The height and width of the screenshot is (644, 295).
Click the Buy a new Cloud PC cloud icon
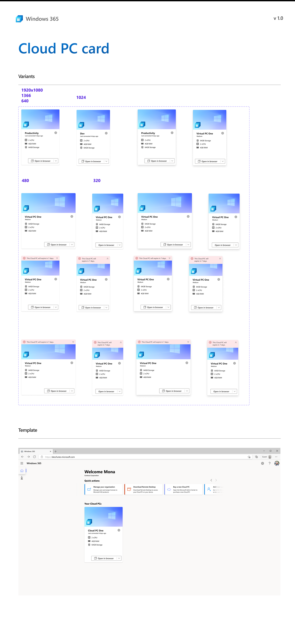(169, 490)
